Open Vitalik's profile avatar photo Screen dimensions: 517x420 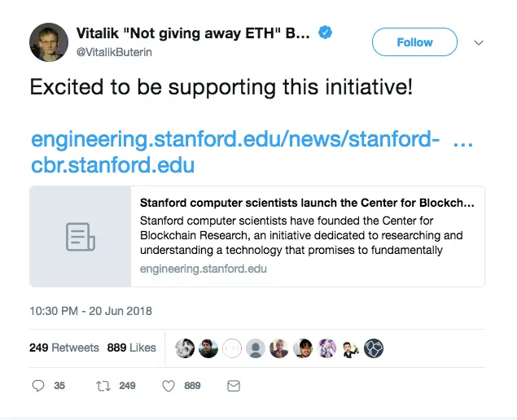pyautogui.click(x=49, y=42)
